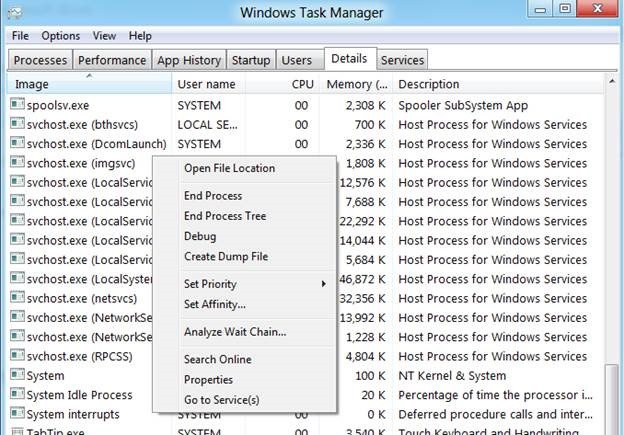Click the 700 K memory value
This screenshot has width=624, height=435.
point(370,125)
